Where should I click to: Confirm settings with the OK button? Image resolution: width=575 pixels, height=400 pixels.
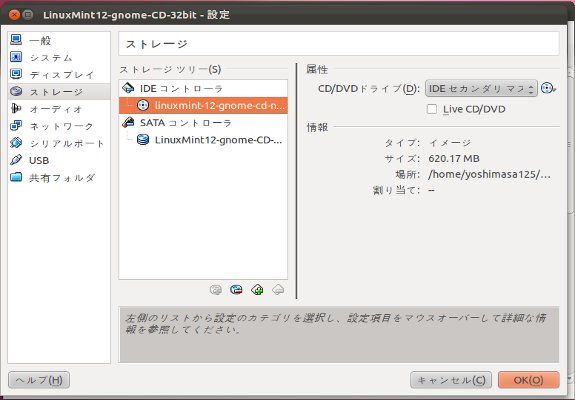coord(528,380)
